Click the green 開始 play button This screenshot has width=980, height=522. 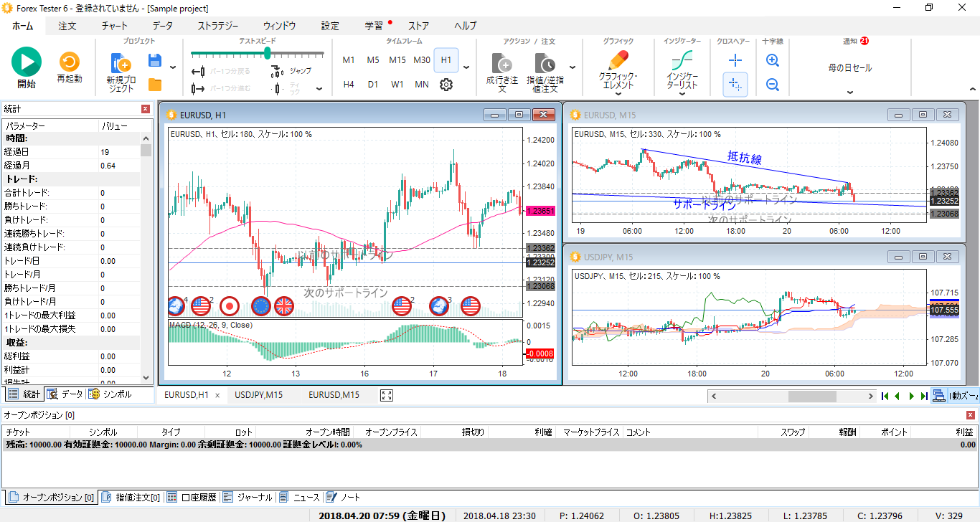27,62
